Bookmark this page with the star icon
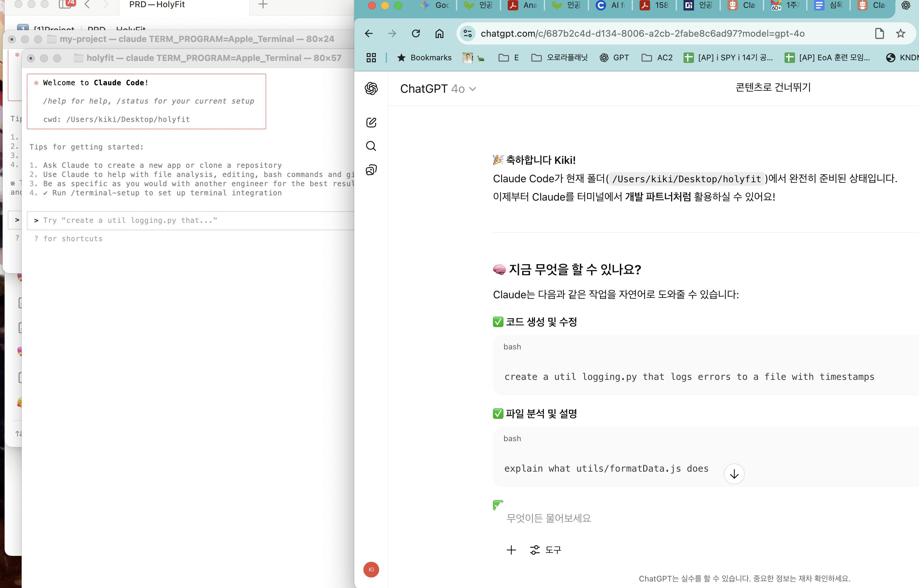This screenshot has height=588, width=919. tap(900, 34)
